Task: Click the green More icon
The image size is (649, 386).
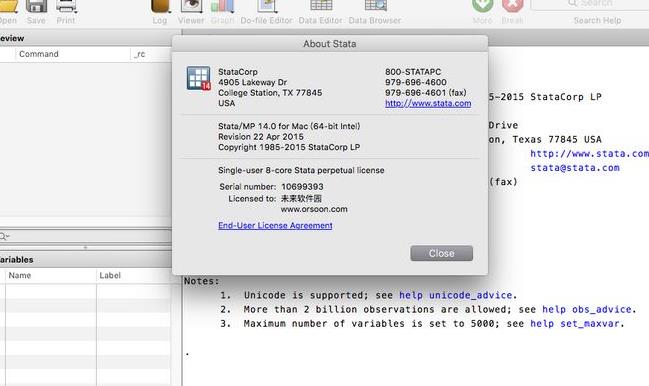Action: click(x=483, y=5)
